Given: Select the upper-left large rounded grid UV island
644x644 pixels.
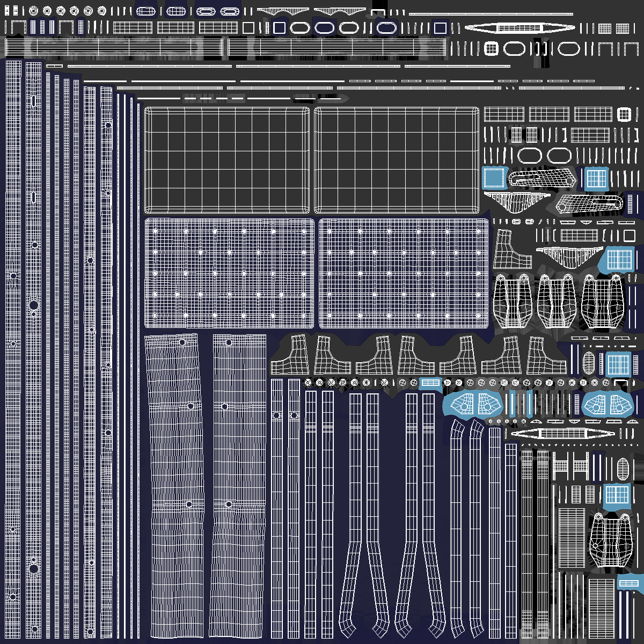Looking at the screenshot, I should point(227,160).
